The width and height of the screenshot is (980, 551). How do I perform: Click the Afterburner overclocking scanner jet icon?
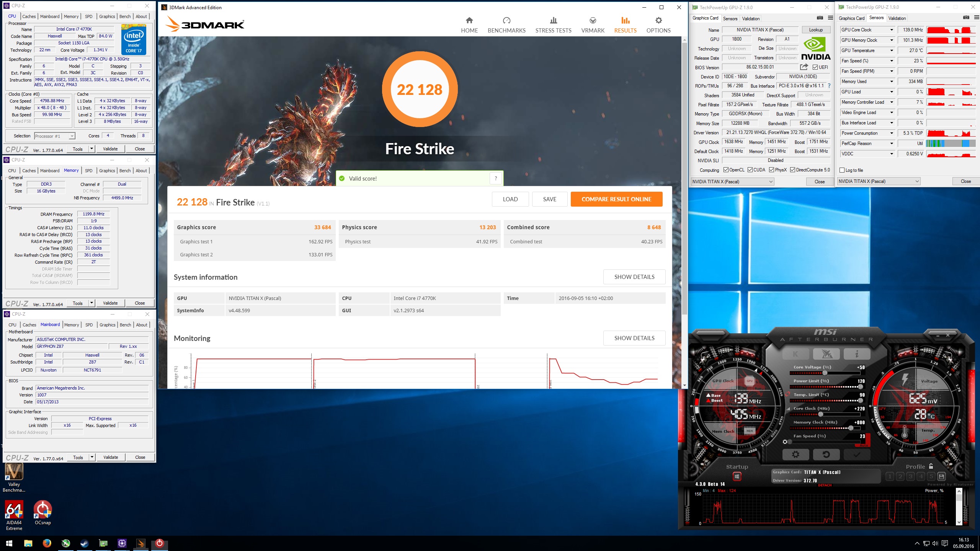pyautogui.click(x=826, y=354)
